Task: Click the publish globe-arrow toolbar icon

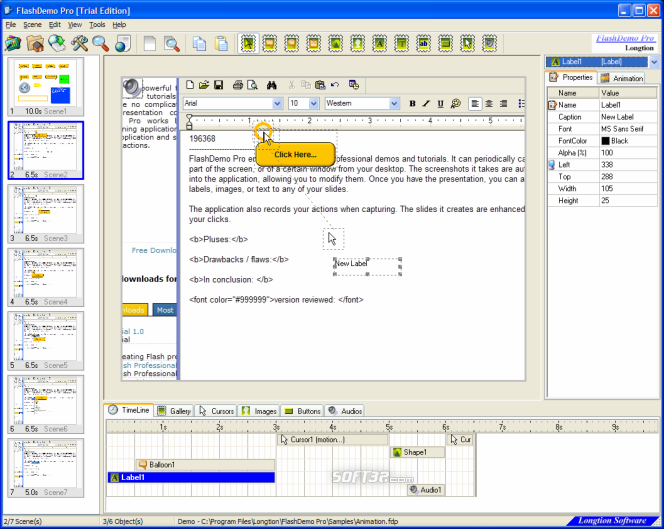Action: click(57, 43)
